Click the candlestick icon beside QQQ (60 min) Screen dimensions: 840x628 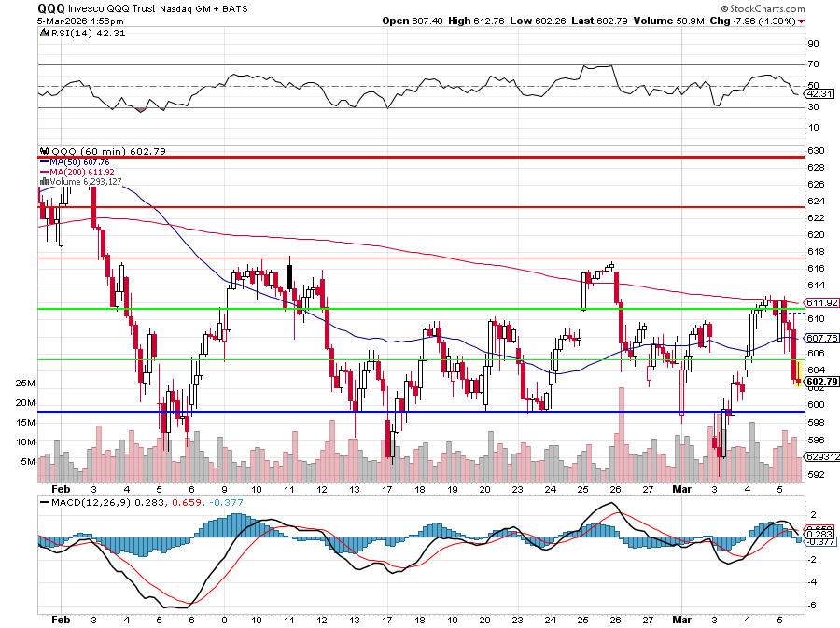point(44,151)
